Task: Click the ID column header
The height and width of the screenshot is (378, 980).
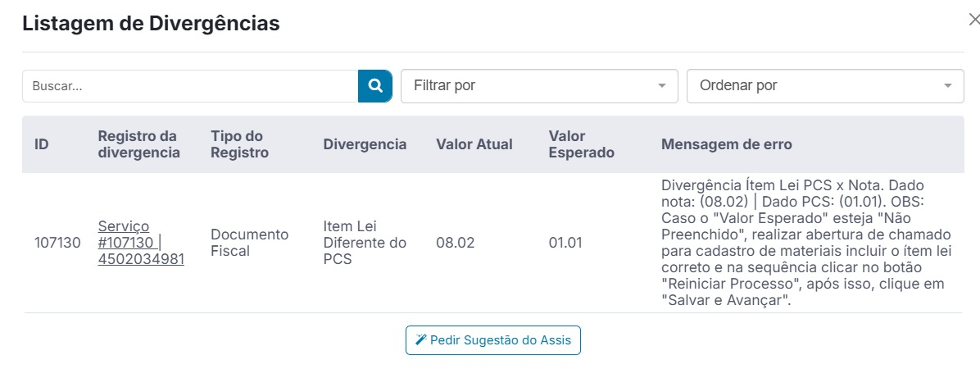Action: (x=42, y=144)
